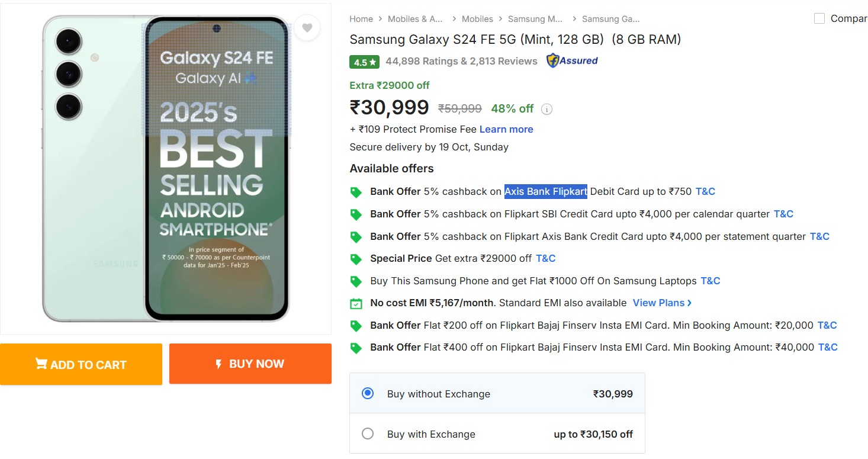Go to Mobiles breadcrumb category
This screenshot has width=868, height=459.
(x=477, y=19)
